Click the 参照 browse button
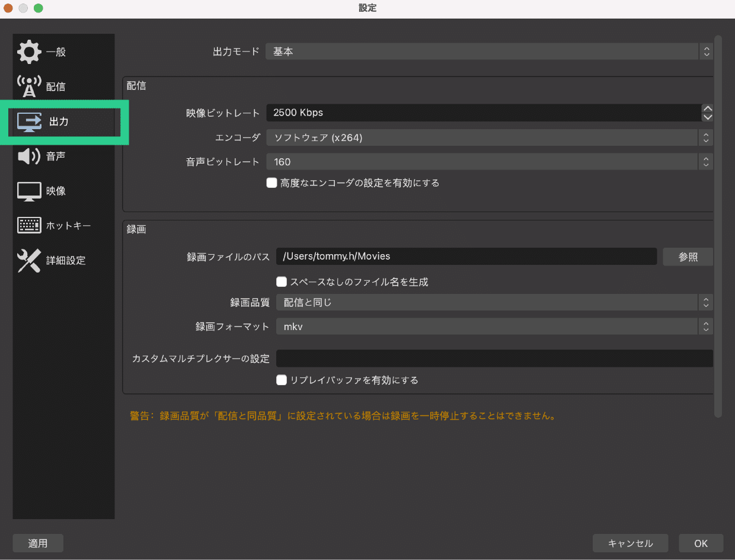Screen dimensions: 735x560 click(688, 257)
